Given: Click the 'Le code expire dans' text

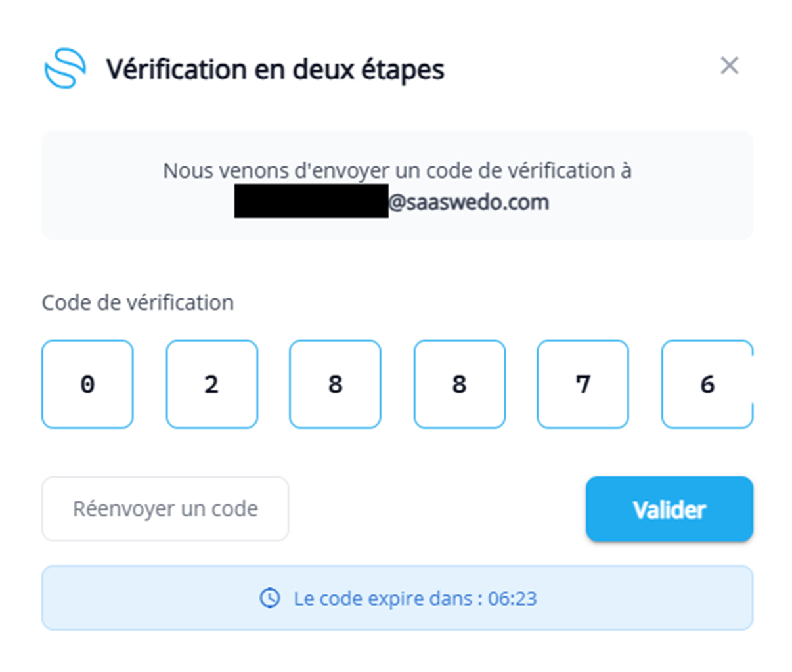Looking at the screenshot, I should tap(387, 598).
